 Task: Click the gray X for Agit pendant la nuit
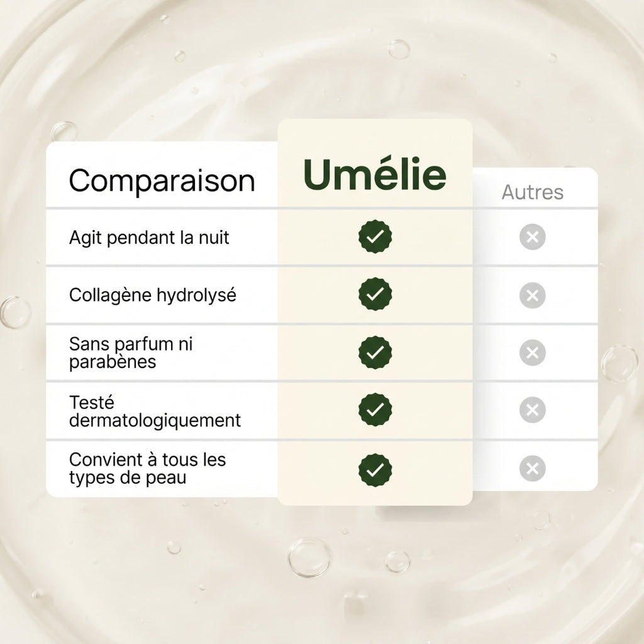coord(532,237)
